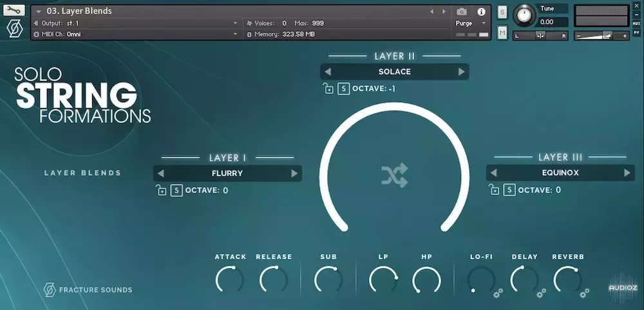Click the volume slider handle
Image resolution: width=644 pixels, height=310 pixels.
point(607,35)
